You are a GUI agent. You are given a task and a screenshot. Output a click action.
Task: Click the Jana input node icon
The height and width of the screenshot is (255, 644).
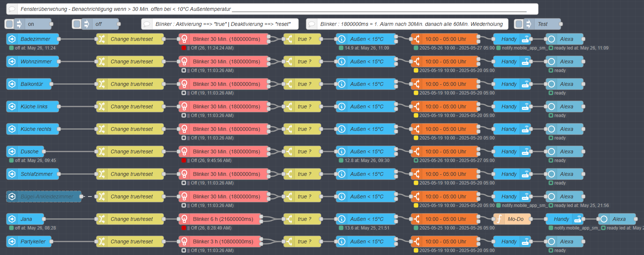12,219
